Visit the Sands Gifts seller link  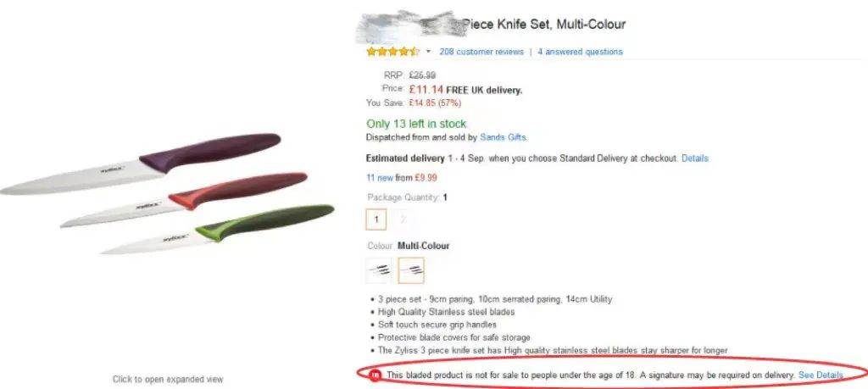504,136
